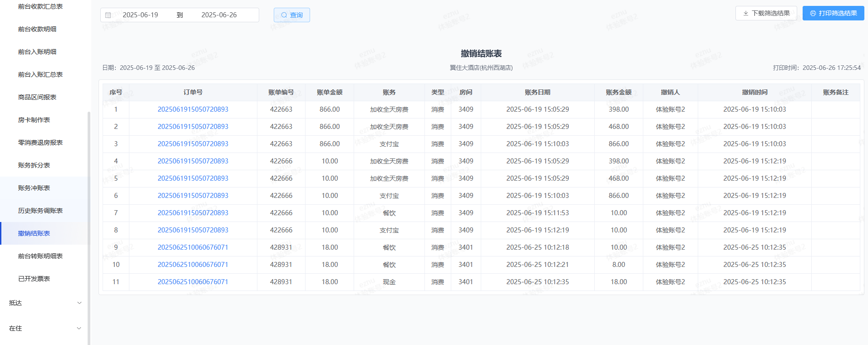868x345 pixels.
Task: Expand the 抵达 sidebar group
Action: click(45, 303)
